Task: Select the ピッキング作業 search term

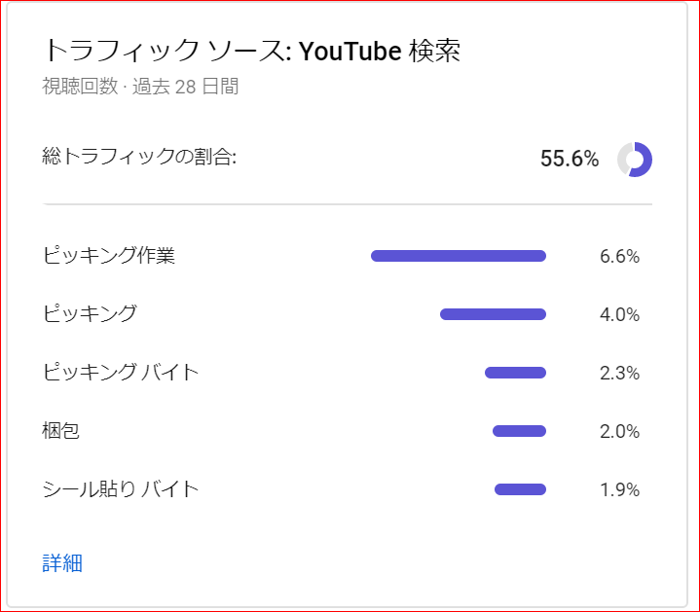Action: (x=108, y=256)
